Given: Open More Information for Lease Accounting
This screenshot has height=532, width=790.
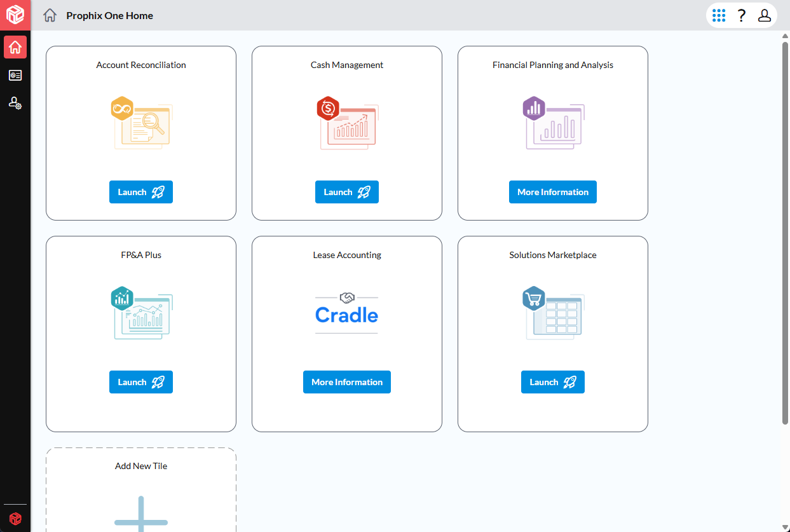Looking at the screenshot, I should 347,382.
